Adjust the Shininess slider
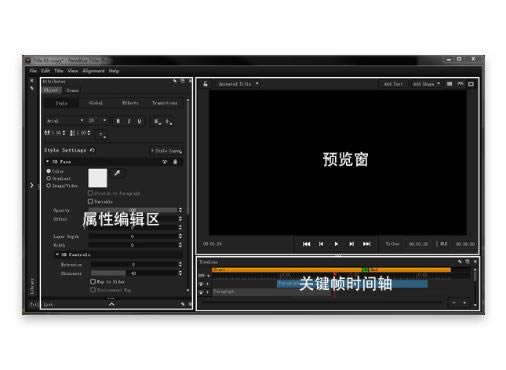Viewport: 506px width, 370px height. 134,273
